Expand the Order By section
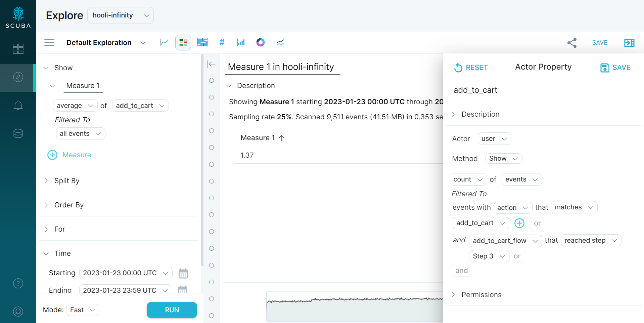The image size is (644, 323). (46, 205)
